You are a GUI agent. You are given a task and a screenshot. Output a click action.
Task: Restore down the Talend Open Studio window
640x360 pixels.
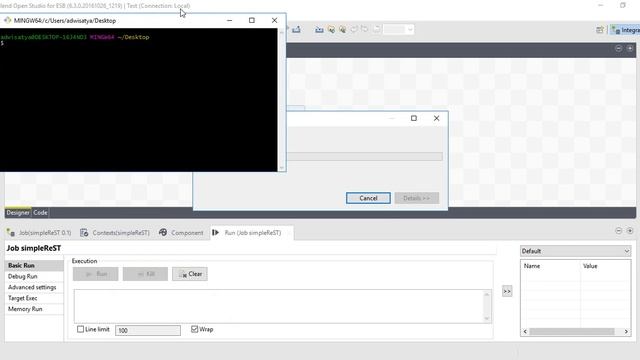(623, 5)
